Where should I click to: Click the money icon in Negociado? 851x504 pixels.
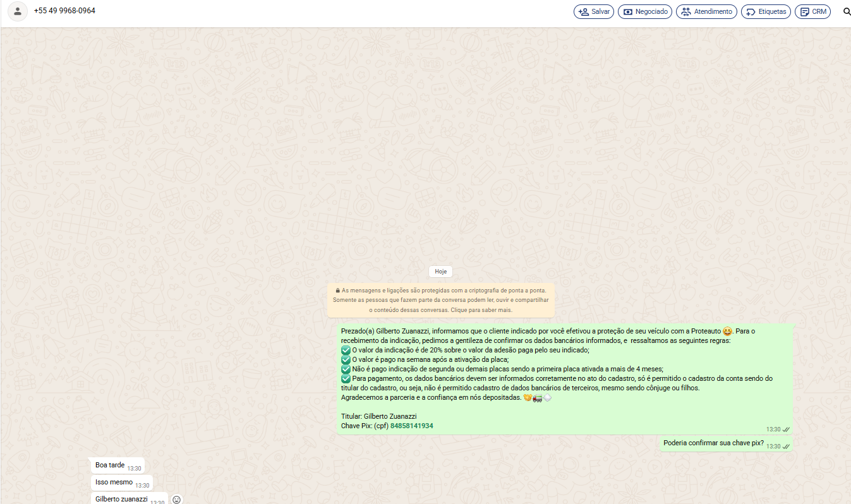click(x=627, y=11)
